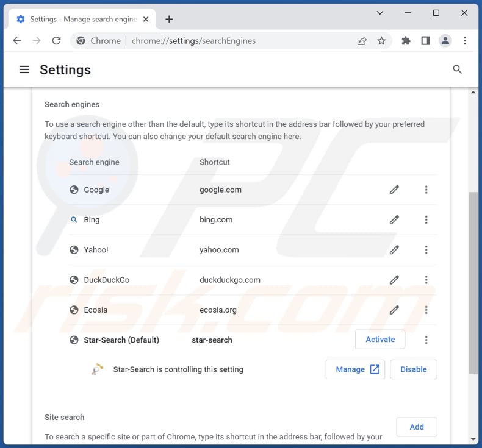
Task: Click the Search engine column header
Action: tap(94, 162)
